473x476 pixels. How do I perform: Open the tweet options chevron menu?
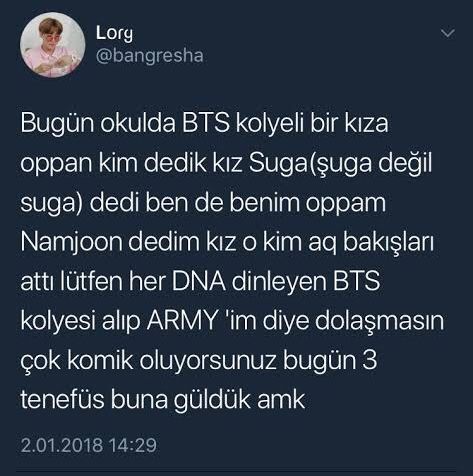click(x=448, y=33)
